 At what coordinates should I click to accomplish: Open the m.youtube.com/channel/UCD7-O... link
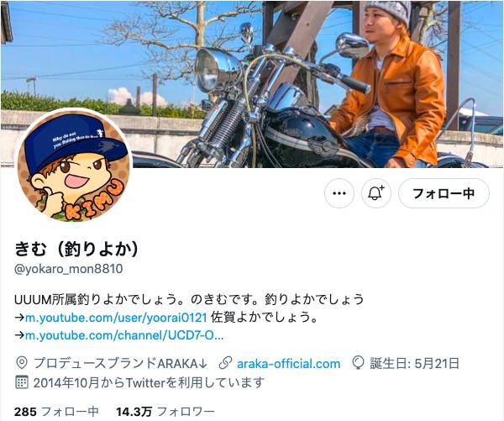[x=124, y=335]
